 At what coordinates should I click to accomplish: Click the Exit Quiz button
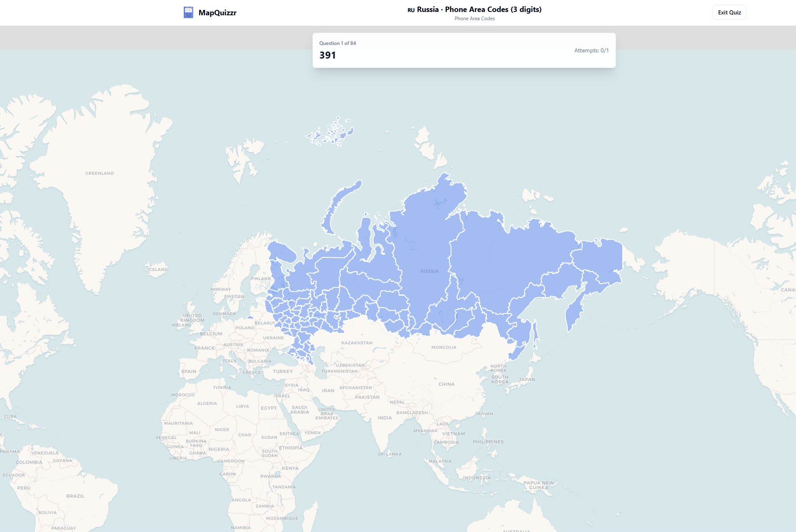729,12
